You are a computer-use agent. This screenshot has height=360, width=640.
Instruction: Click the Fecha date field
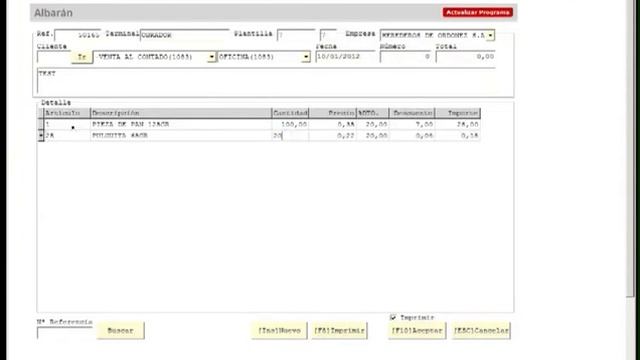coord(345,57)
